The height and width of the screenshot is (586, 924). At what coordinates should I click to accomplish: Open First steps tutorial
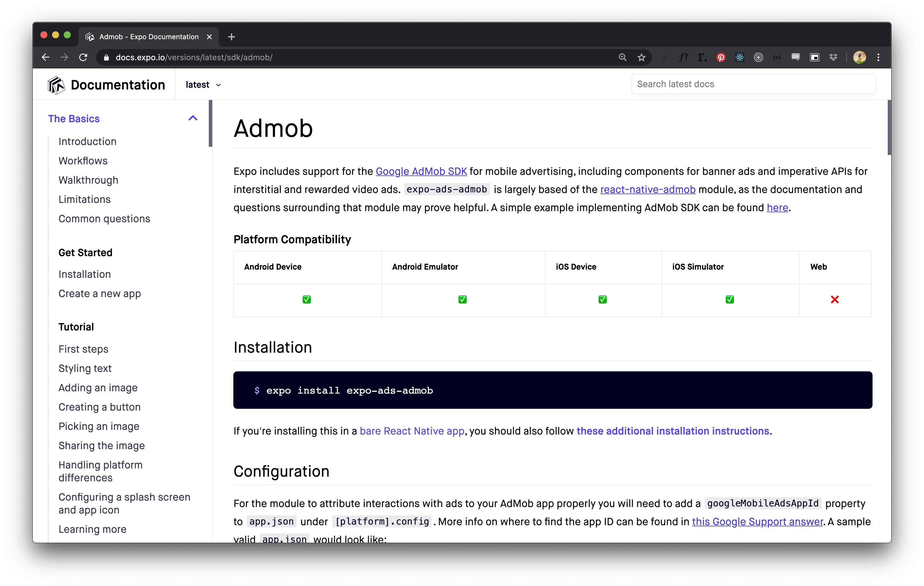[x=83, y=349]
